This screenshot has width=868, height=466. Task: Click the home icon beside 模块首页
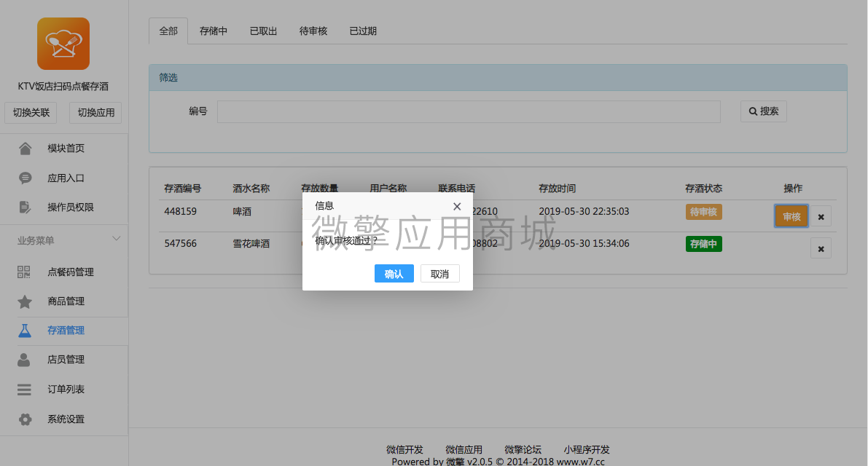25,148
